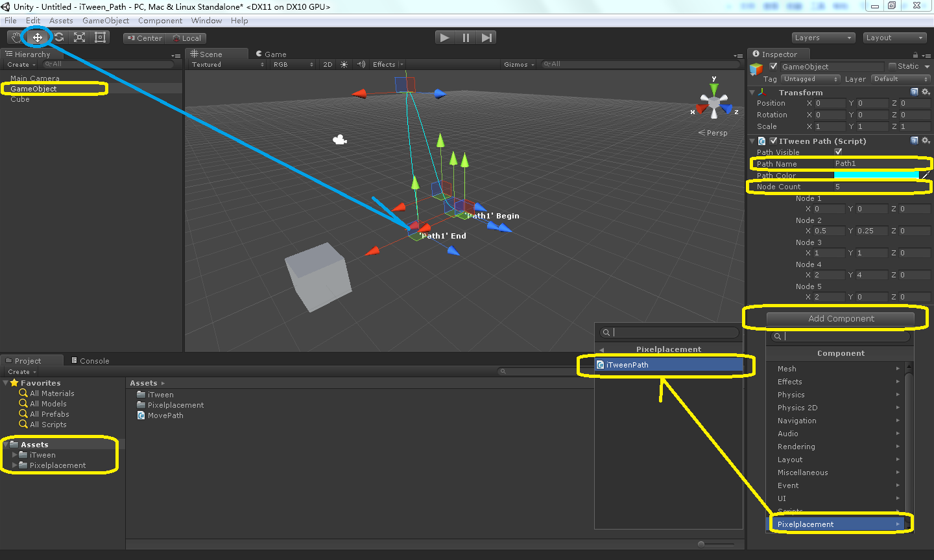Select the Rotate tool
The image size is (934, 560).
click(58, 38)
